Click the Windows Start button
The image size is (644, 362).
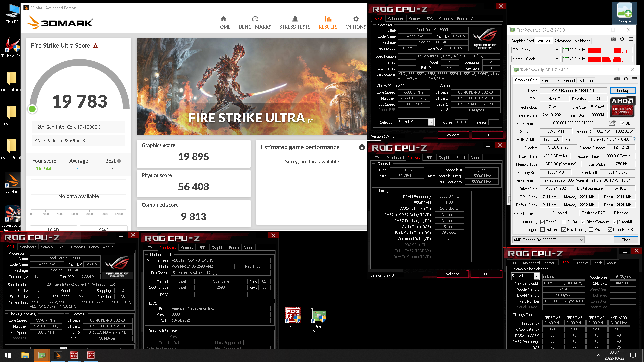[x=8, y=355]
